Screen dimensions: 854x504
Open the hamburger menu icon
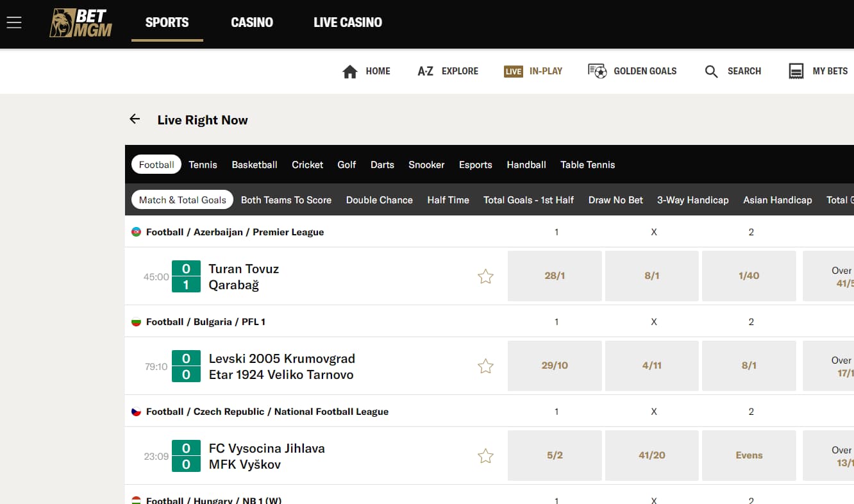[x=14, y=22]
